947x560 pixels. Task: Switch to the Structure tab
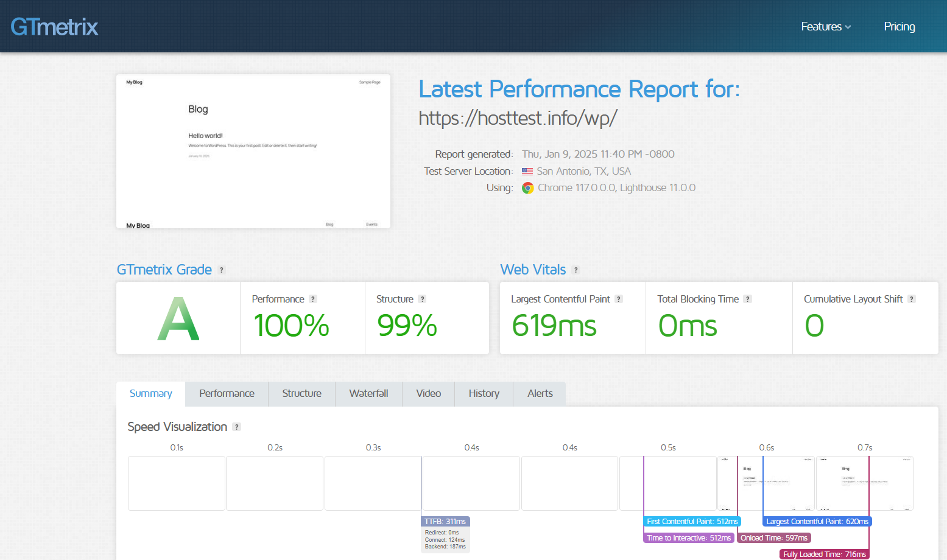[302, 394]
